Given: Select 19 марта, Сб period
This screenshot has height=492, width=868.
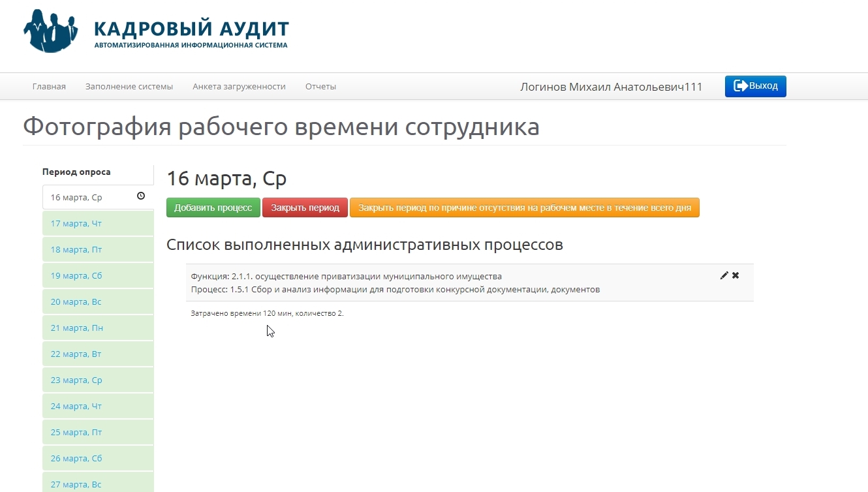Looking at the screenshot, I should [98, 275].
